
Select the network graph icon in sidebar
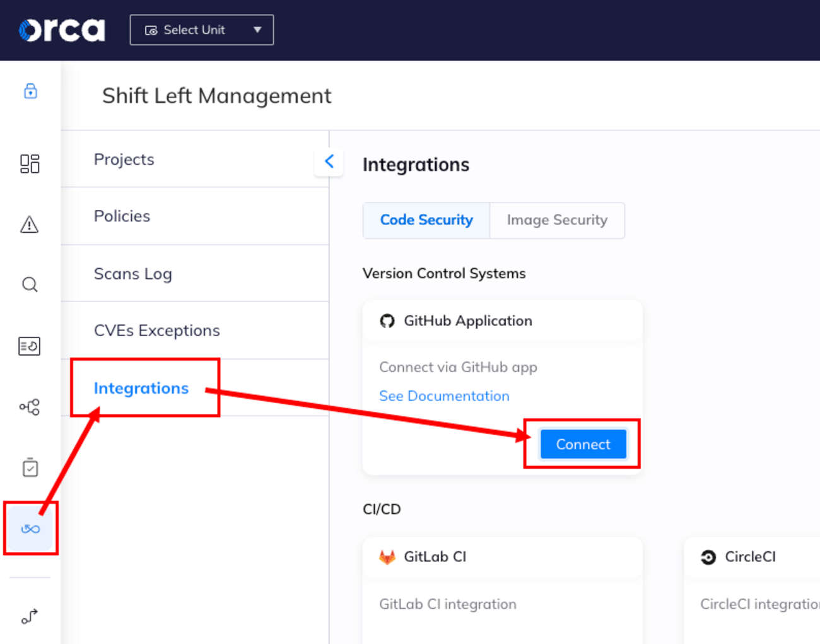pyautogui.click(x=30, y=407)
